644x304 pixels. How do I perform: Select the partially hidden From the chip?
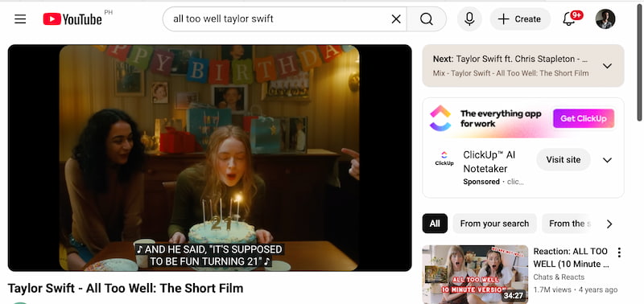(x=568, y=224)
